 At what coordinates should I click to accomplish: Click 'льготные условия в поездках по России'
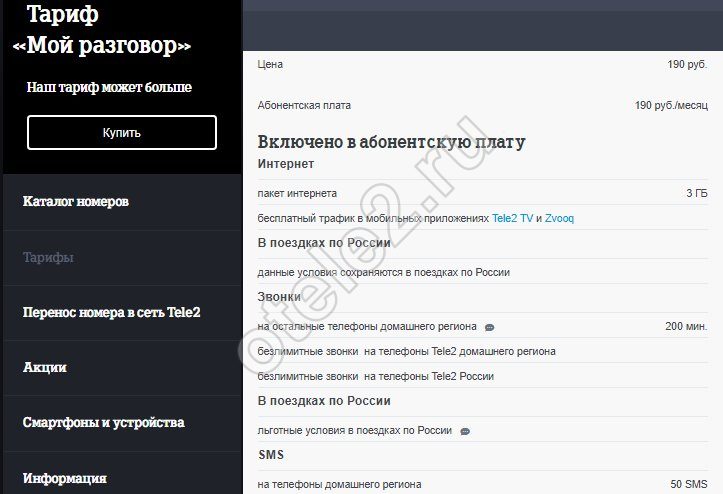click(355, 430)
